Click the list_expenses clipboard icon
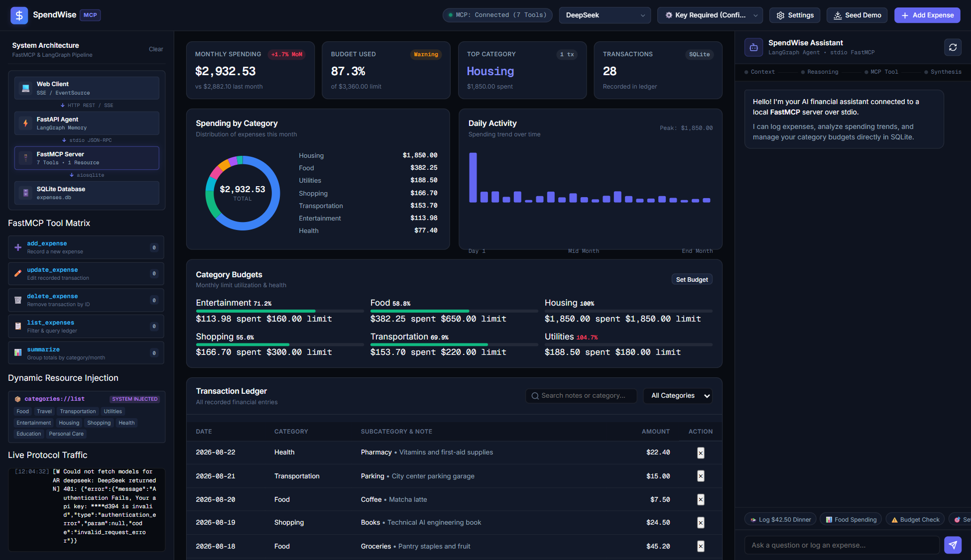The width and height of the screenshot is (971, 560). 18,327
